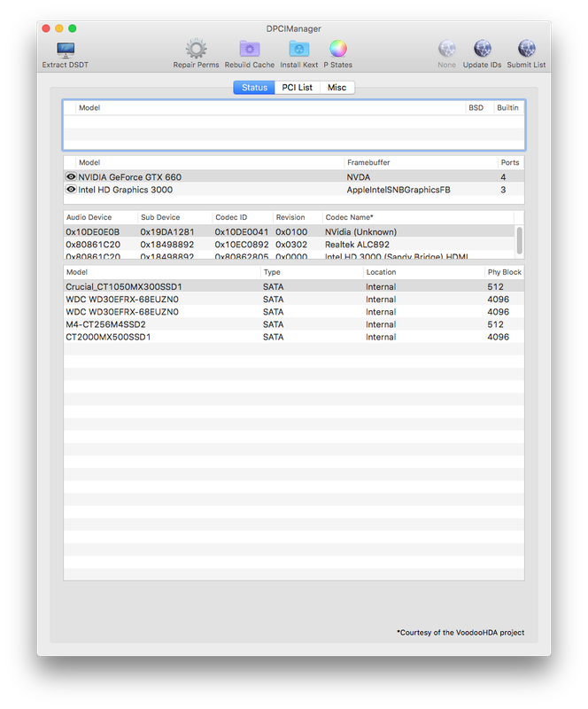Screen dimensions: 588x709
Task: Toggle eye icon for NVIDIA GeForce GTX 660
Action: pyautogui.click(x=71, y=176)
